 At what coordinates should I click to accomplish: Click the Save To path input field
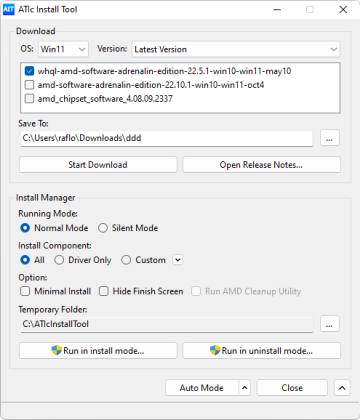167,138
